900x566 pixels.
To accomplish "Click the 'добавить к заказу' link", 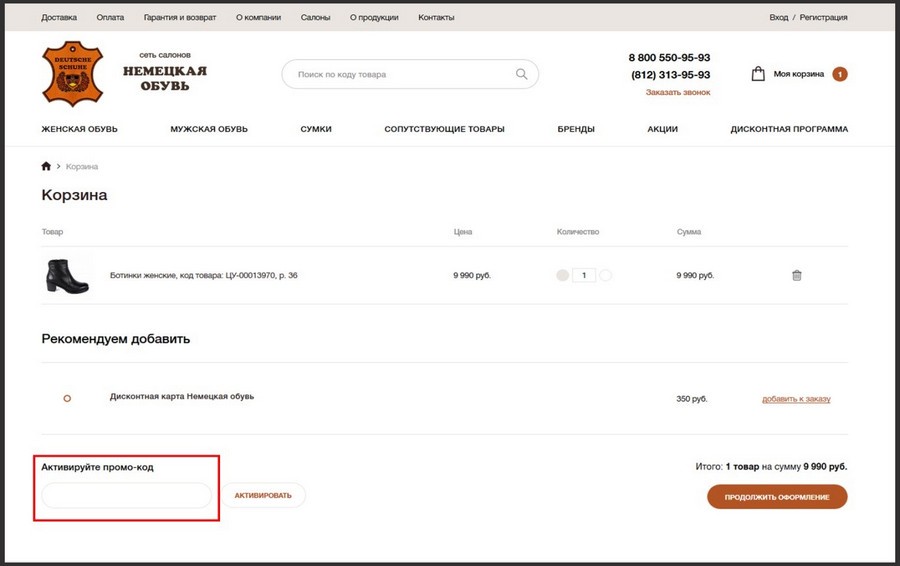I will tap(796, 399).
